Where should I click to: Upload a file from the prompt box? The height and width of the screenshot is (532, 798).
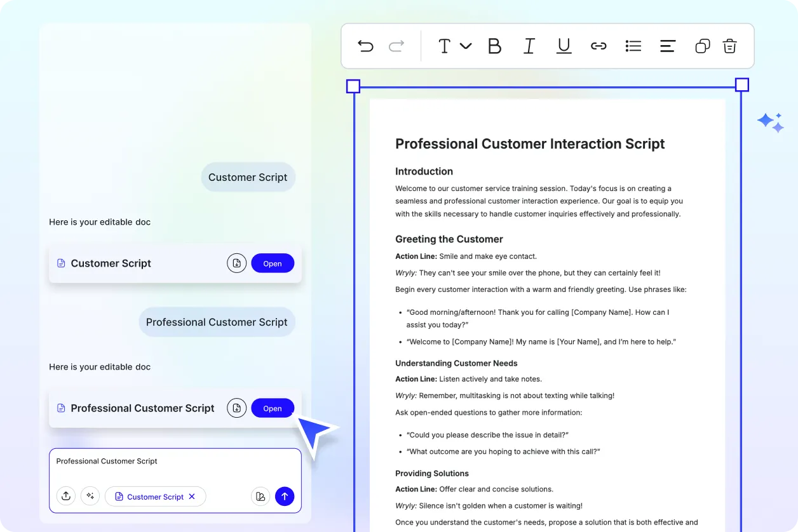pyautogui.click(x=66, y=496)
